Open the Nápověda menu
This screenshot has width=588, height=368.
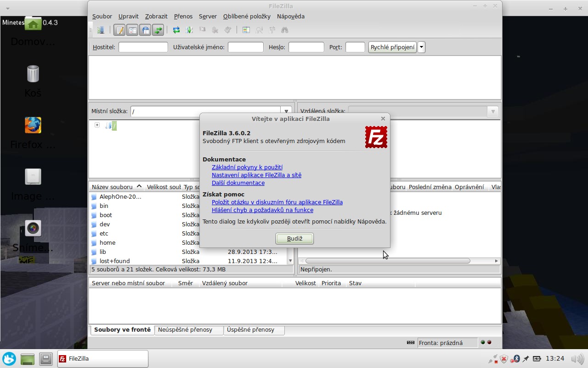click(291, 16)
